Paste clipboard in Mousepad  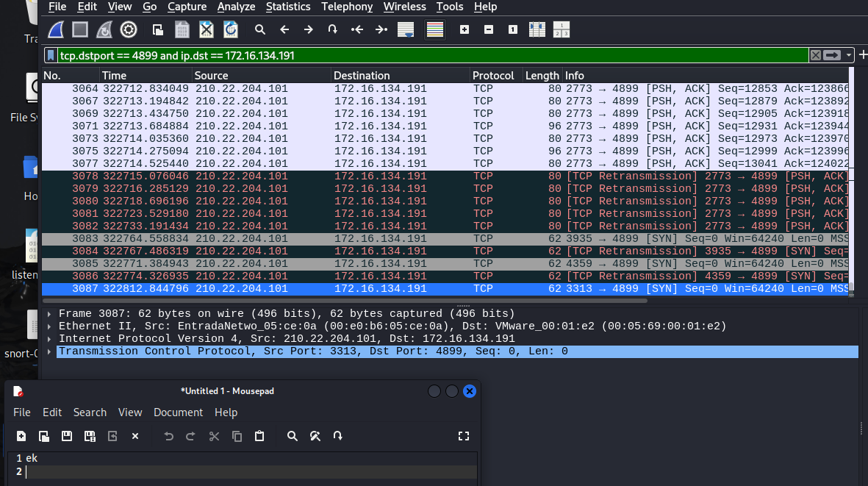(259, 436)
